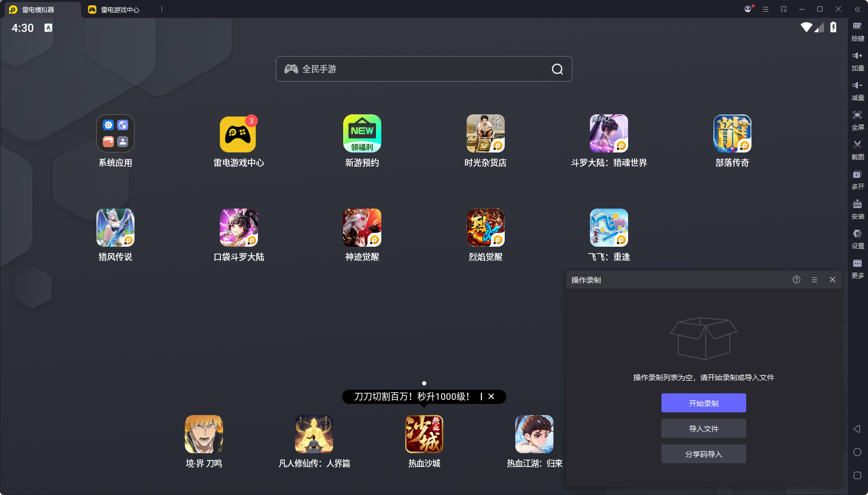Click the 分享码导入 button
868x495 pixels.
coord(704,454)
